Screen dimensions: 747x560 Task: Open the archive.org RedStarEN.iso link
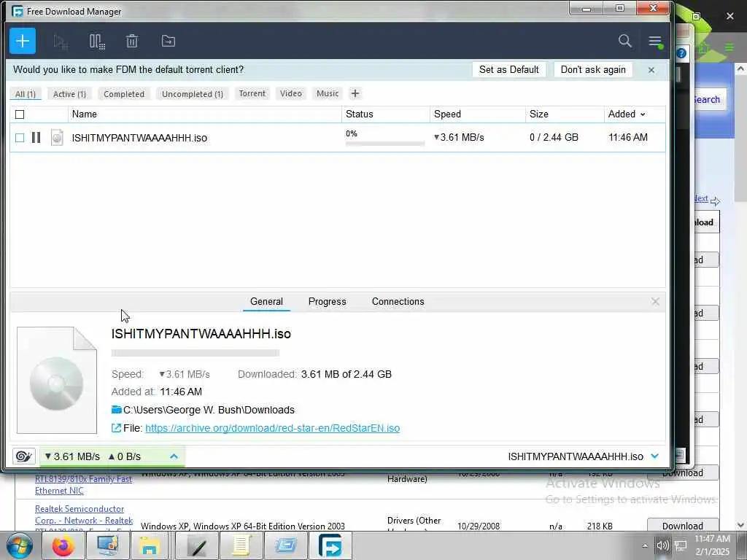pos(273,428)
